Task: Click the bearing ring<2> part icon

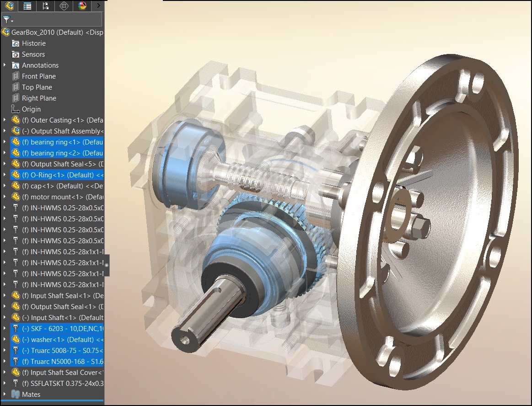Action: pos(16,153)
